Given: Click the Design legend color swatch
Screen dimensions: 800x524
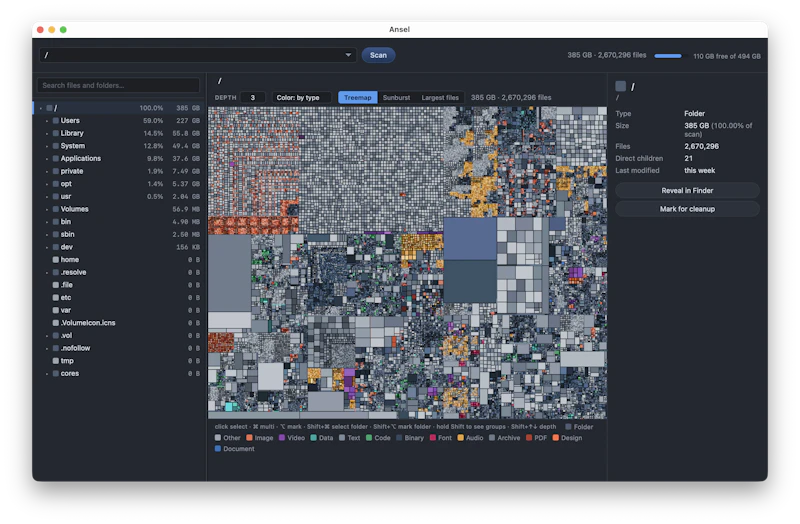Looking at the screenshot, I should (556, 438).
